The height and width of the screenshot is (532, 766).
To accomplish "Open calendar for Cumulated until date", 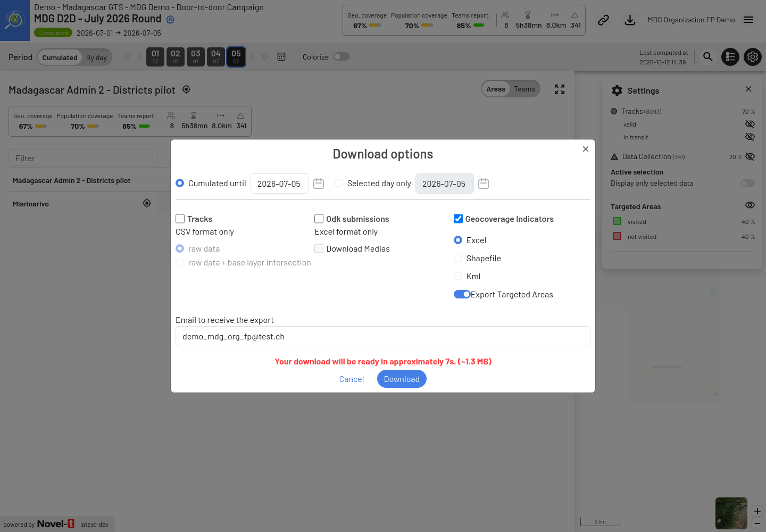I will [319, 184].
